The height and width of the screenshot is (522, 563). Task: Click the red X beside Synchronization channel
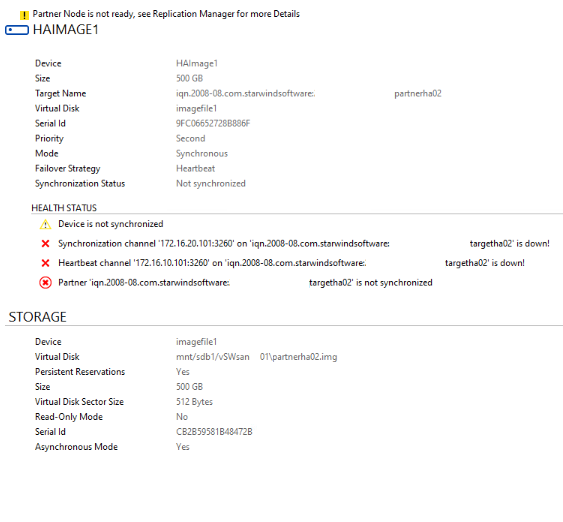(x=45, y=244)
